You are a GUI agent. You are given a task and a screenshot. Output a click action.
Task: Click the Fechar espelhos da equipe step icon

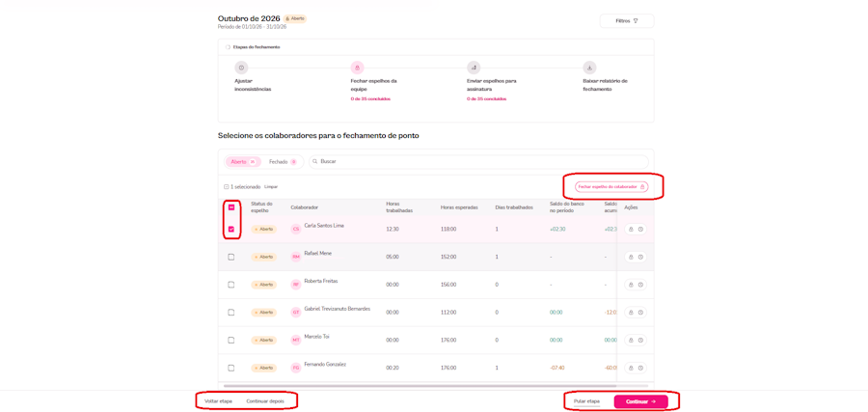pos(357,68)
